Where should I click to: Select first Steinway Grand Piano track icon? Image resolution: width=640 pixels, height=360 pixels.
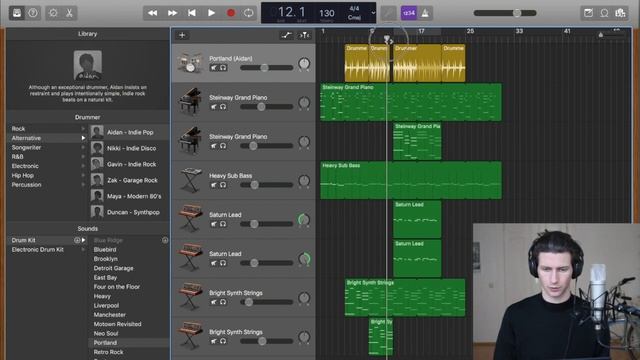(x=190, y=102)
